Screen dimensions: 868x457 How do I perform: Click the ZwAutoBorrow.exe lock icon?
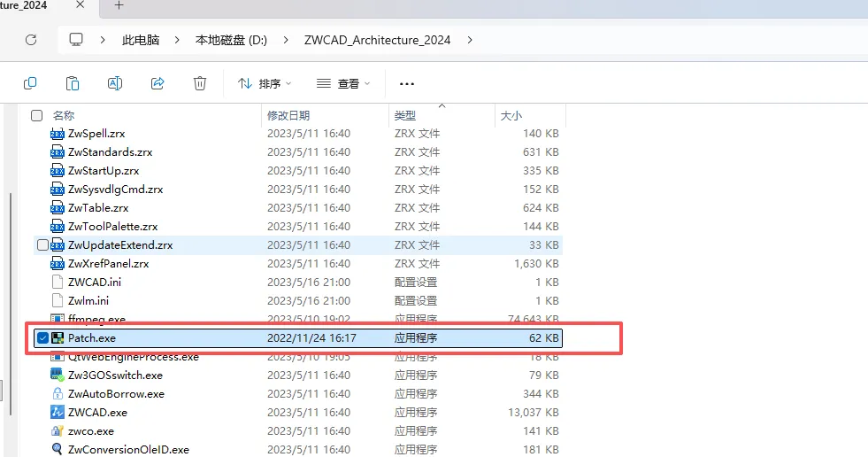(x=57, y=393)
